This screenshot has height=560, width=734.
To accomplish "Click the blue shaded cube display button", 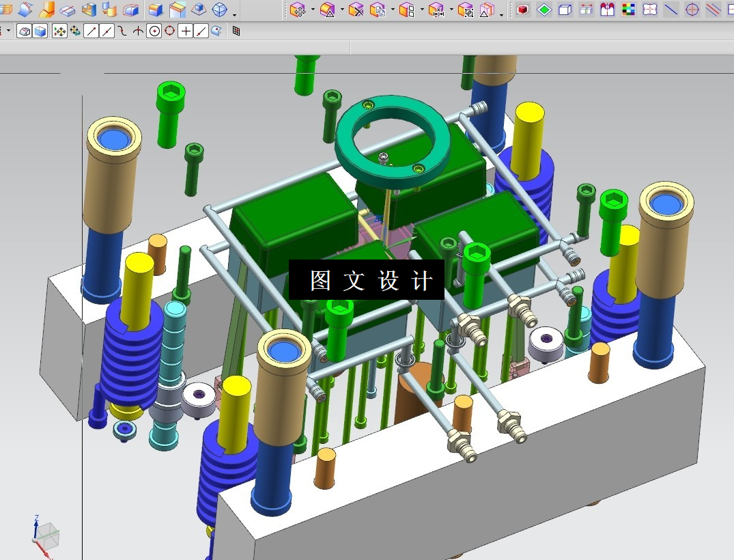I will point(41,31).
